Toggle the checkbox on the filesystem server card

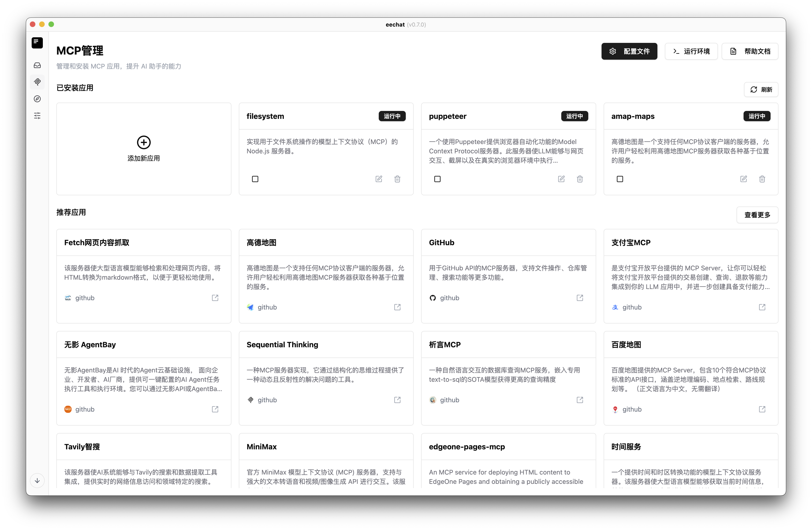coord(255,179)
